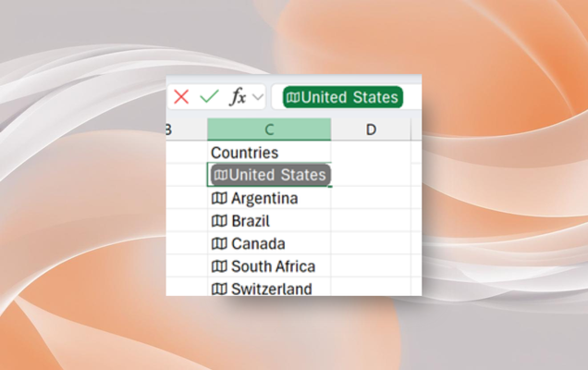Cancel the entry with the red X
The width and height of the screenshot is (588, 370).
181,97
